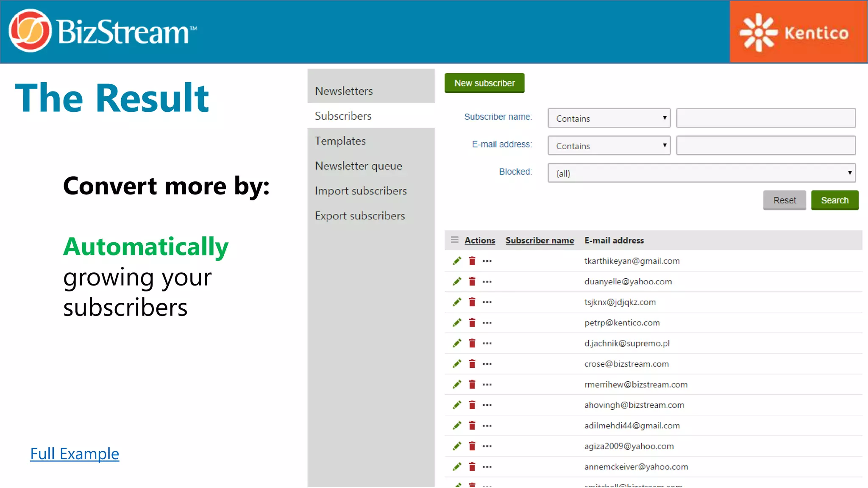The width and height of the screenshot is (868, 488).
Task: Click the green Search button
Action: (835, 200)
